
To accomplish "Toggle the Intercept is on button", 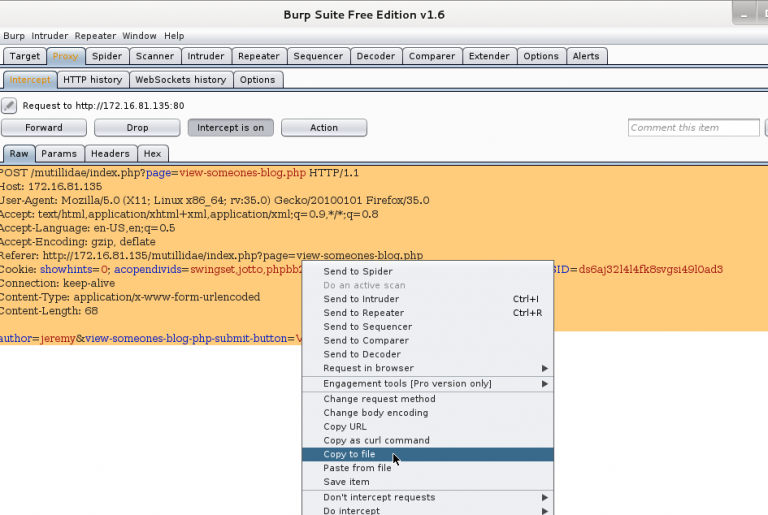I will point(230,128).
